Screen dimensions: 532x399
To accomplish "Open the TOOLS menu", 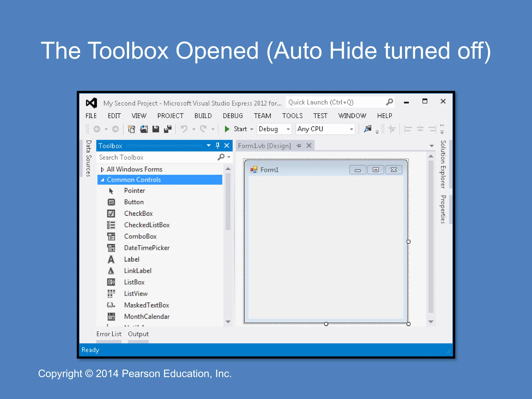I will [x=292, y=116].
